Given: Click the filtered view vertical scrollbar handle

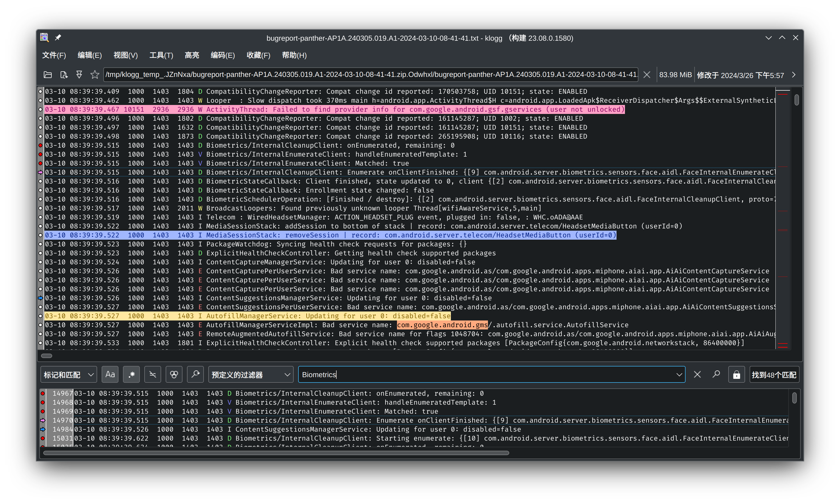Looking at the screenshot, I should pos(794,398).
